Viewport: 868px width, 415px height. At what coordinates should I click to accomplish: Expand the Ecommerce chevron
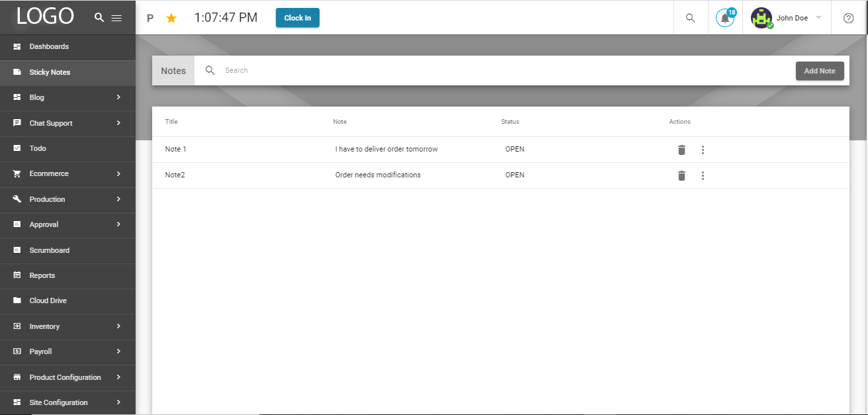118,173
